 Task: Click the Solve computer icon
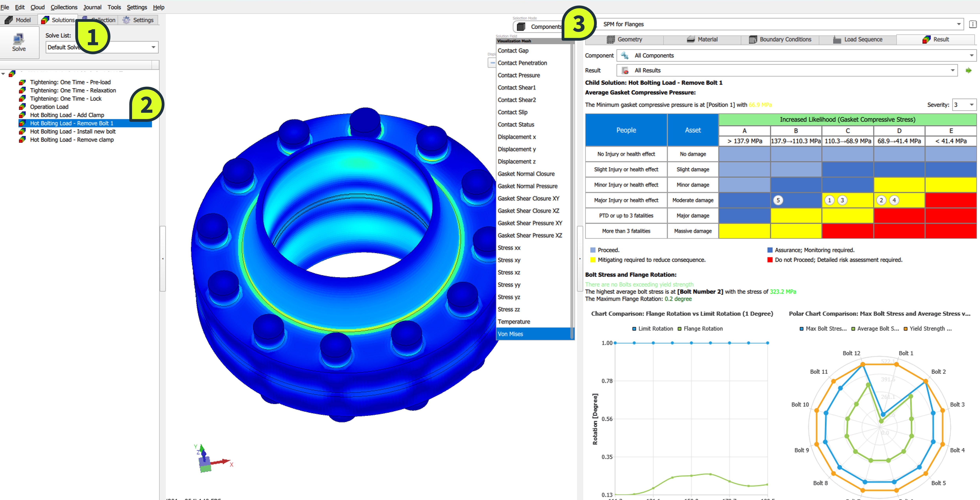(x=19, y=39)
